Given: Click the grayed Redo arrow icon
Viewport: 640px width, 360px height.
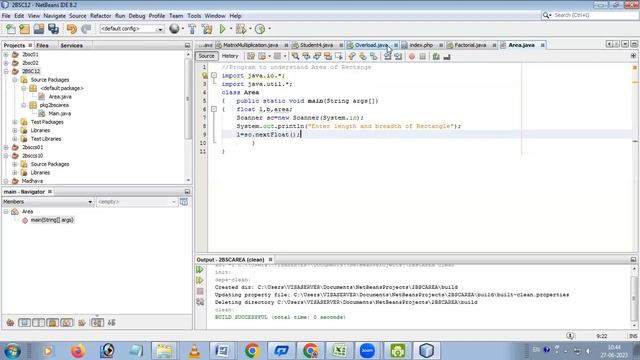Looking at the screenshot, I should [x=86, y=29].
